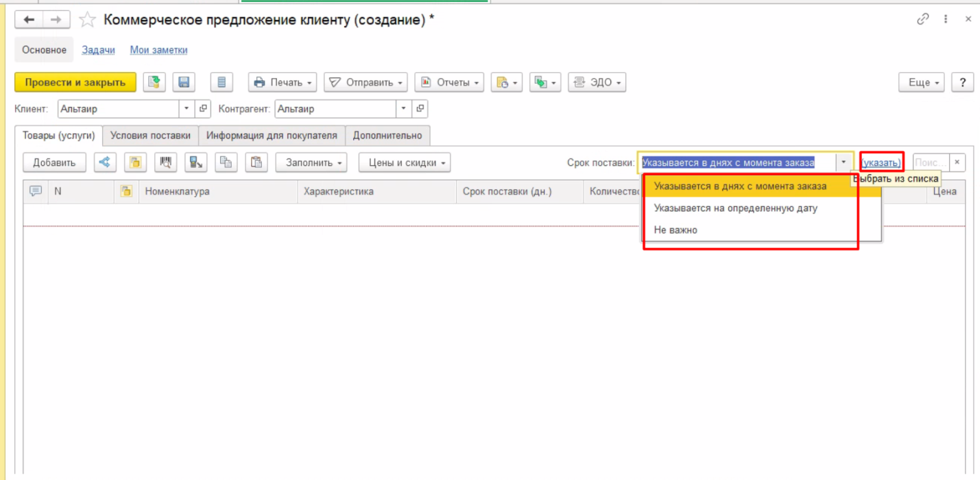The height and width of the screenshot is (480, 980).
Task: Choose 'Не важно' from the list
Action: click(676, 230)
